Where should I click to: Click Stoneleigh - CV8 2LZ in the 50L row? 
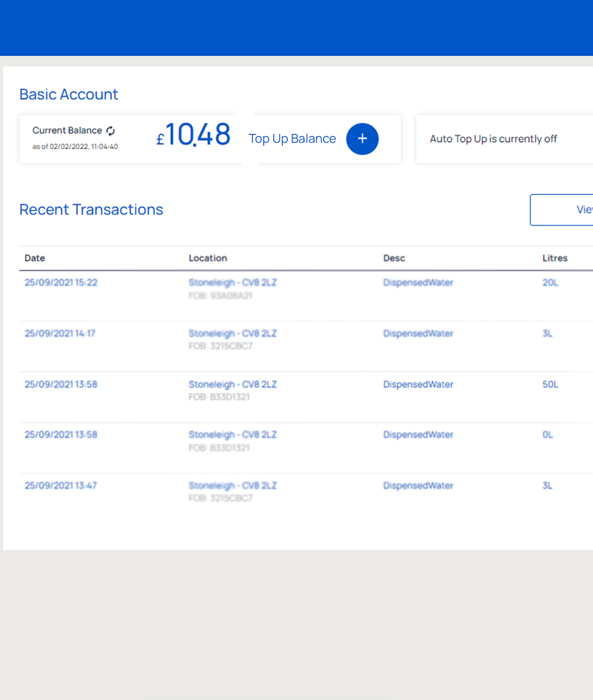tap(233, 384)
